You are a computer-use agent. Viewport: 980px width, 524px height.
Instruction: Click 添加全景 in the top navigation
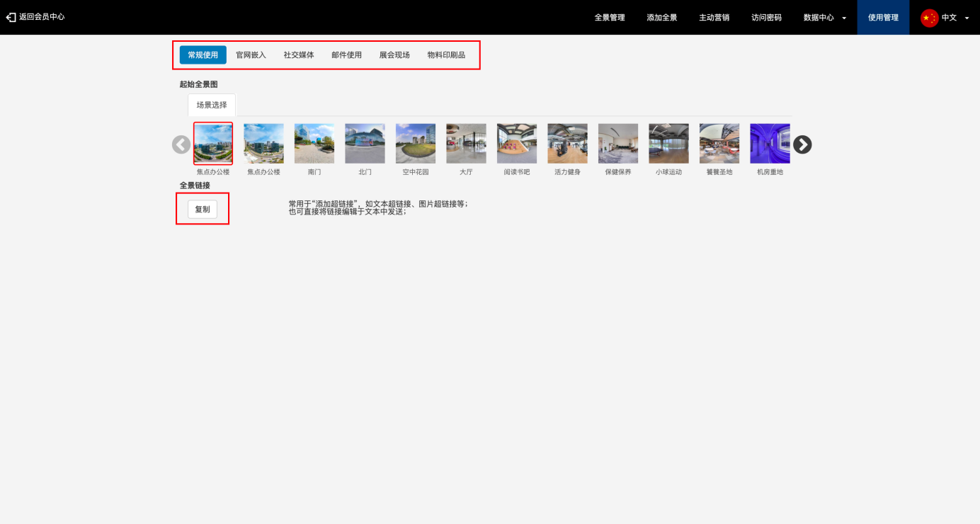[662, 18]
